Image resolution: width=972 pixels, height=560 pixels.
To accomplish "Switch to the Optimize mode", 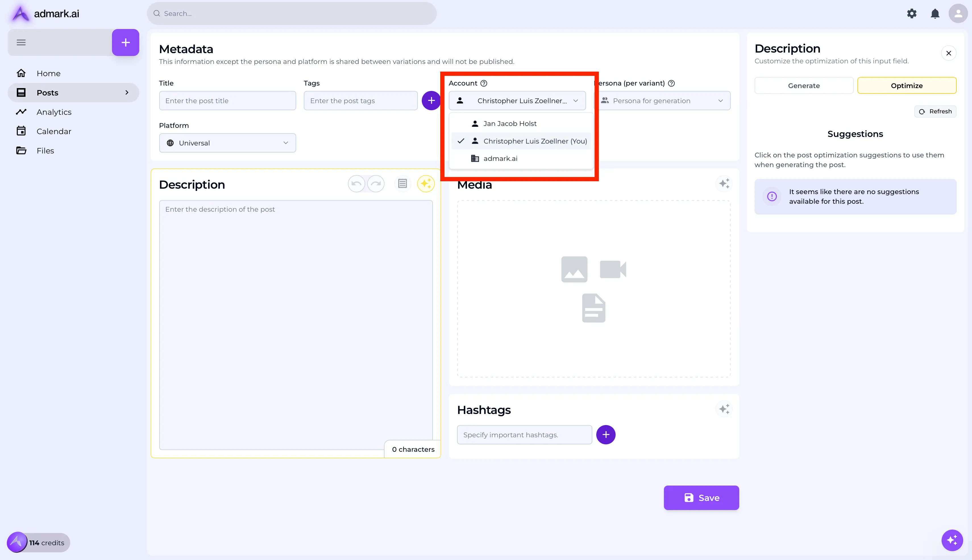I will [907, 86].
